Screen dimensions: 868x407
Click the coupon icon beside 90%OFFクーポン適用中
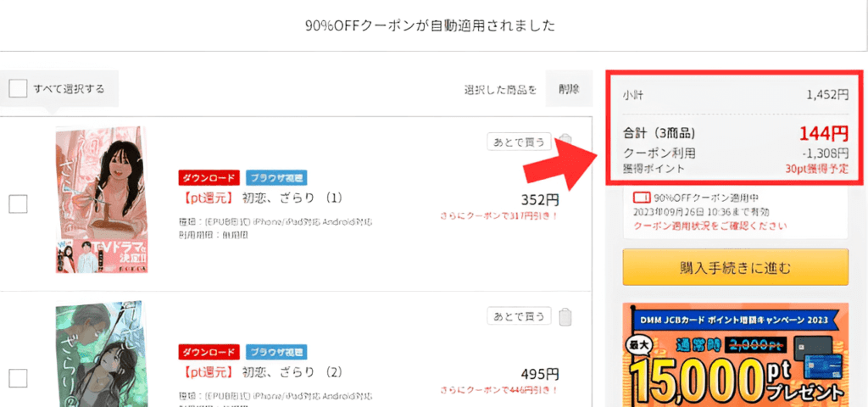pos(641,198)
